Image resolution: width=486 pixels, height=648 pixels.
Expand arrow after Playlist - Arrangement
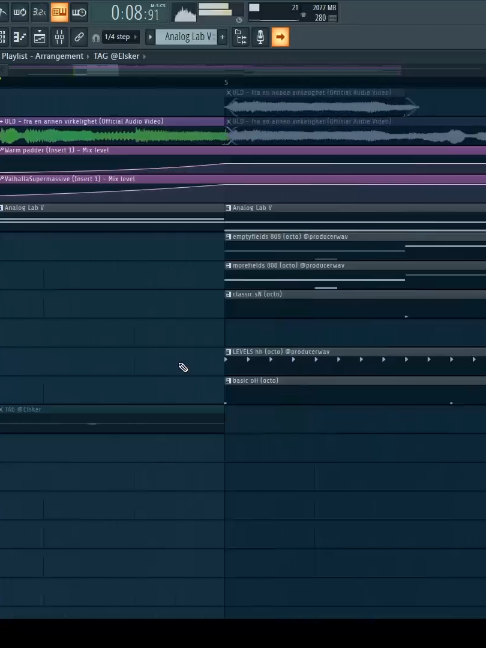click(88, 57)
